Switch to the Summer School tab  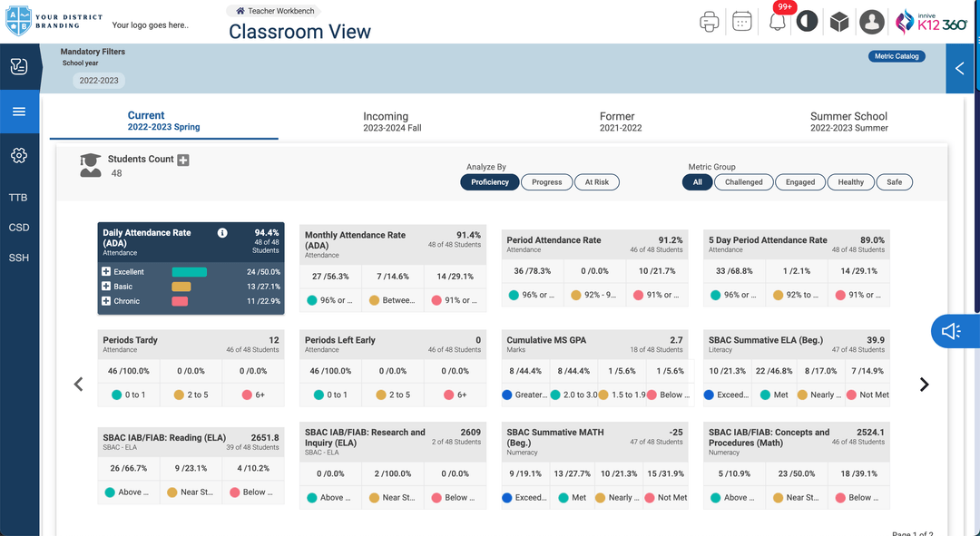click(848, 122)
